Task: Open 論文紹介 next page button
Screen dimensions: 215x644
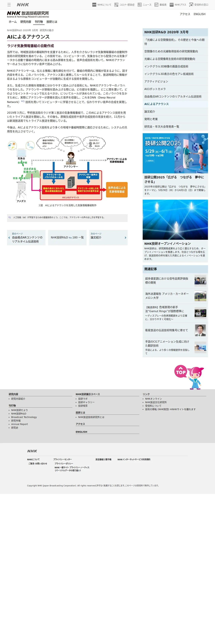Action: (x=108, y=238)
